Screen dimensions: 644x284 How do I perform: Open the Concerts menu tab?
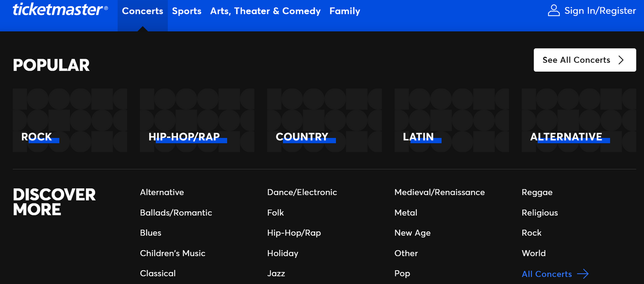pos(143,11)
